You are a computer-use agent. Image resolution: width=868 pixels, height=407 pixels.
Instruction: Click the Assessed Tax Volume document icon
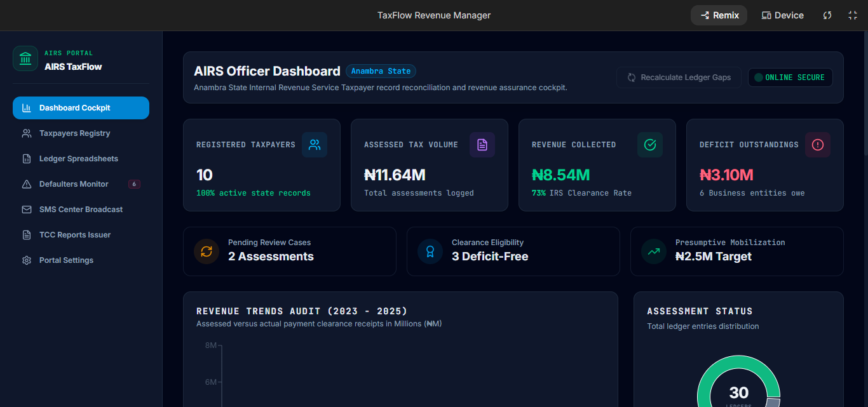(482, 145)
